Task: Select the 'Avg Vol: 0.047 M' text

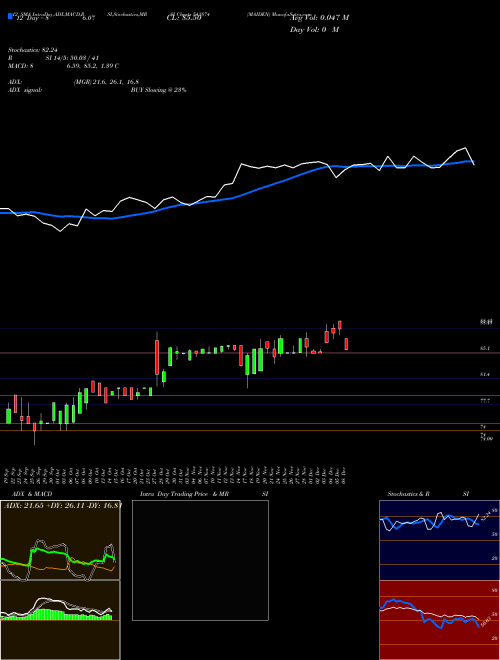Action: pos(319,18)
